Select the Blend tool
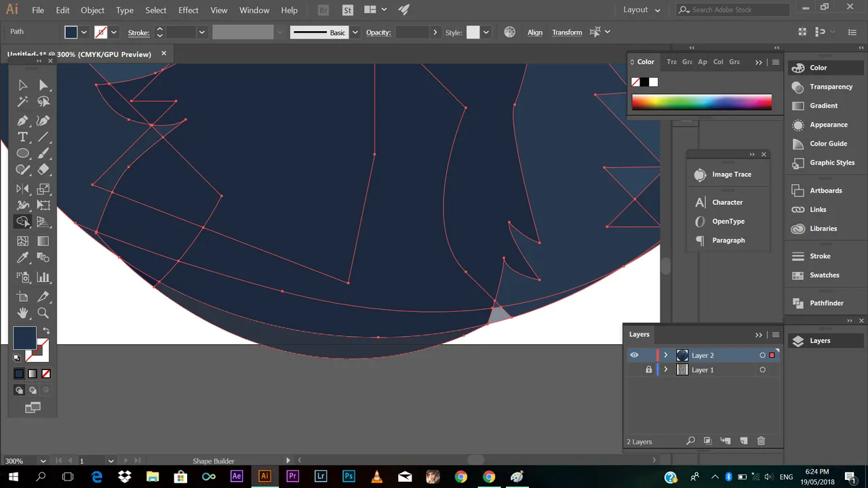 43,258
